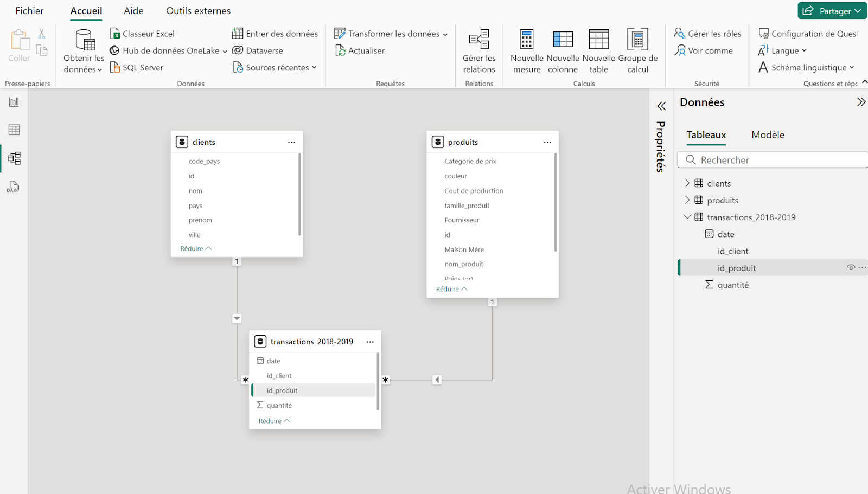868x494 pixels.
Task: Open the Fichier menu
Action: click(29, 11)
